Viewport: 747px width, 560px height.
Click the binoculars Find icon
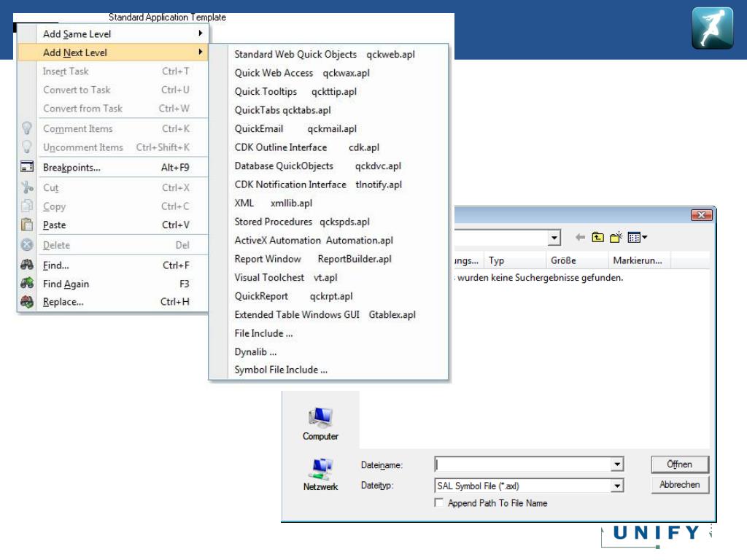tap(27, 265)
